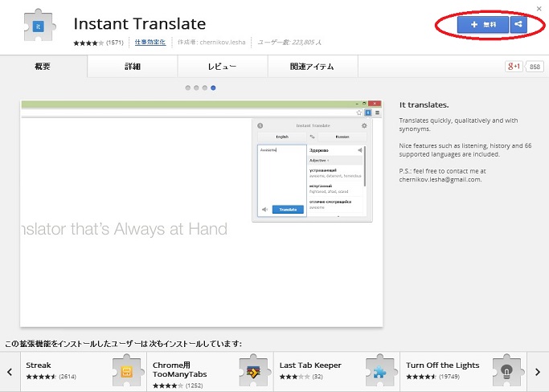549x392 pixels.
Task: Select the third screenshot carousel dot
Action: (205, 88)
